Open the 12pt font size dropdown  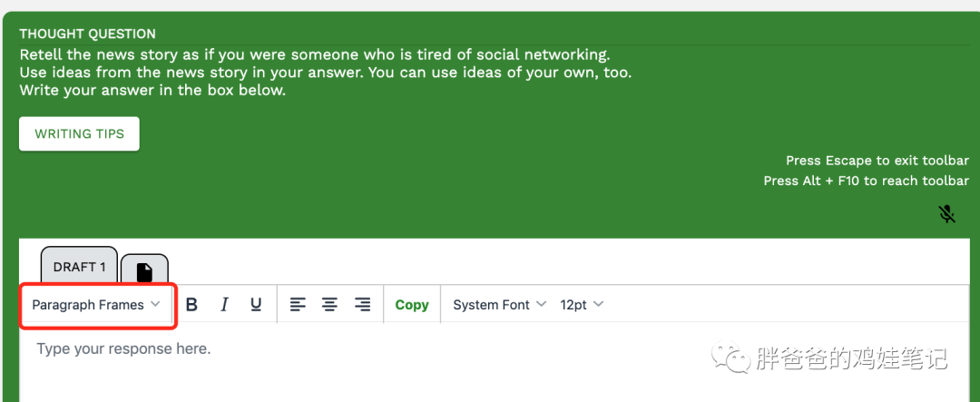tap(581, 305)
